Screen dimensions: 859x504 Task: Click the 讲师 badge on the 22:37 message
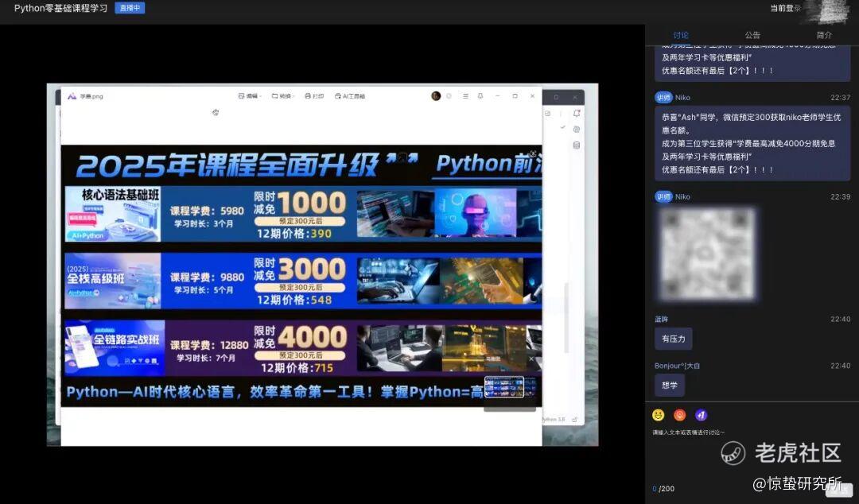(x=663, y=98)
